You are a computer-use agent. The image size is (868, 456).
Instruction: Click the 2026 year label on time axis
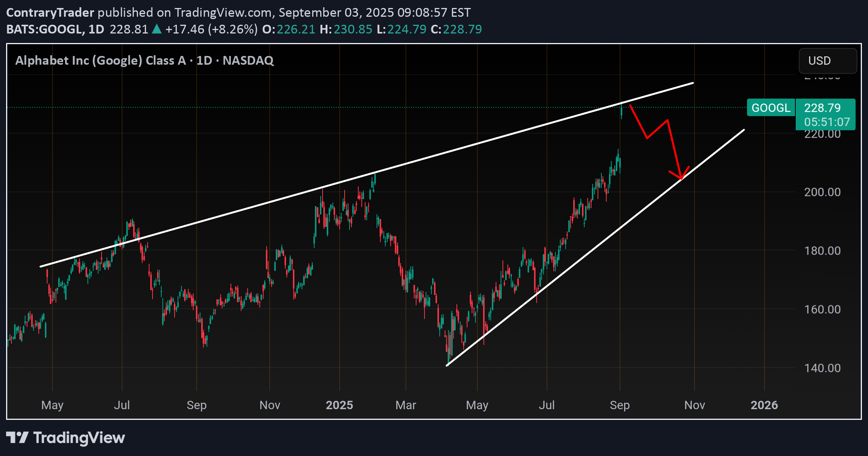pos(764,405)
